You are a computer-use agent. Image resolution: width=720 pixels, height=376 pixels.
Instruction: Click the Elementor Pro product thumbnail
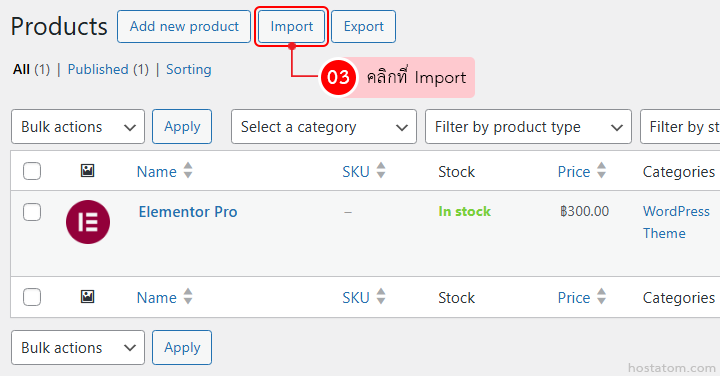coord(88,222)
